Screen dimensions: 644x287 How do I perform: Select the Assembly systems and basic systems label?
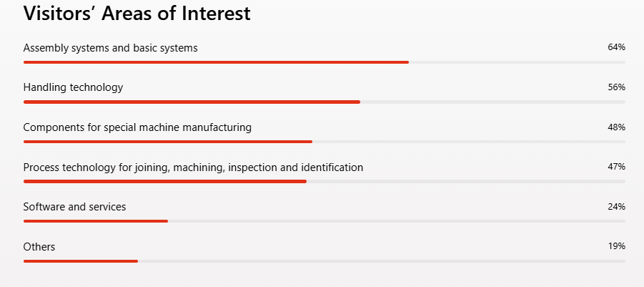(111, 49)
